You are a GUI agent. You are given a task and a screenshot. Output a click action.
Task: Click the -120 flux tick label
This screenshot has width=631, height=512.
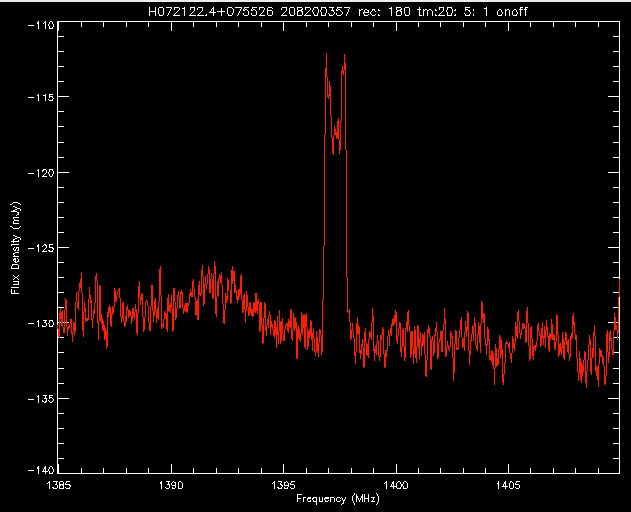[41, 172]
